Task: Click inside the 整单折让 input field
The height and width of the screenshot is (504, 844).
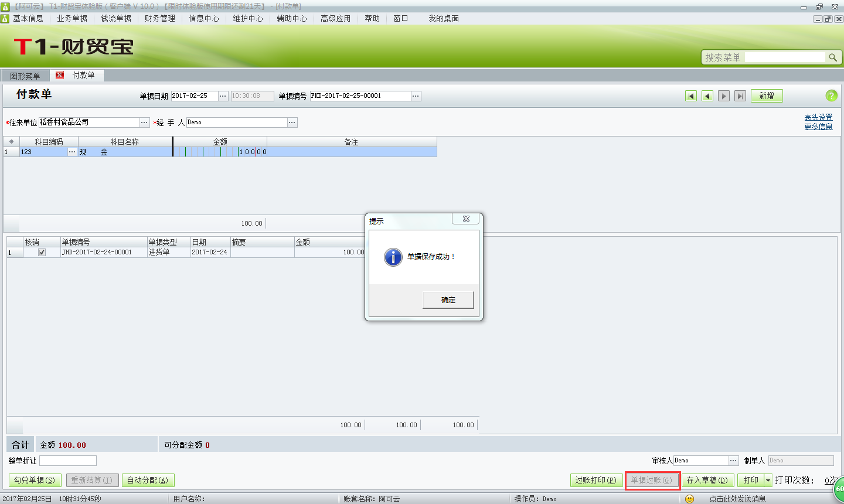Action: (x=67, y=461)
